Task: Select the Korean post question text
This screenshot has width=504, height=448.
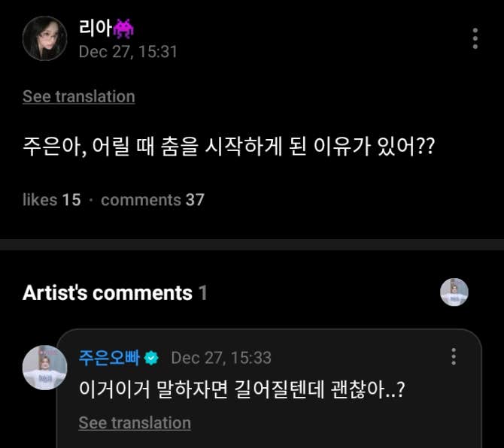Action: [229, 144]
